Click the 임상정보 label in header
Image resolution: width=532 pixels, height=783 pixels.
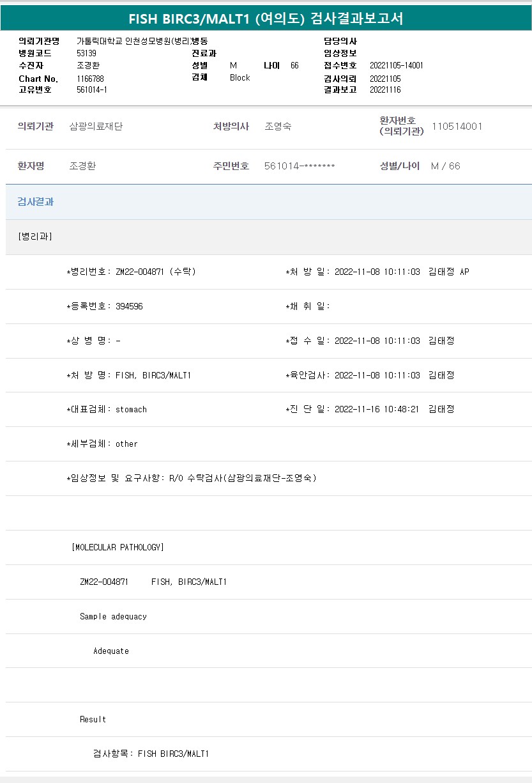(340, 53)
